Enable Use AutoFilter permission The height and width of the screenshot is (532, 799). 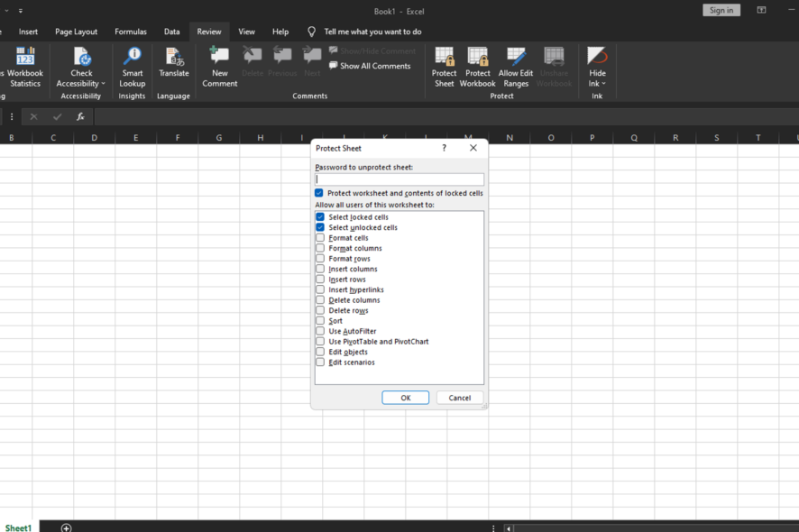pyautogui.click(x=320, y=331)
